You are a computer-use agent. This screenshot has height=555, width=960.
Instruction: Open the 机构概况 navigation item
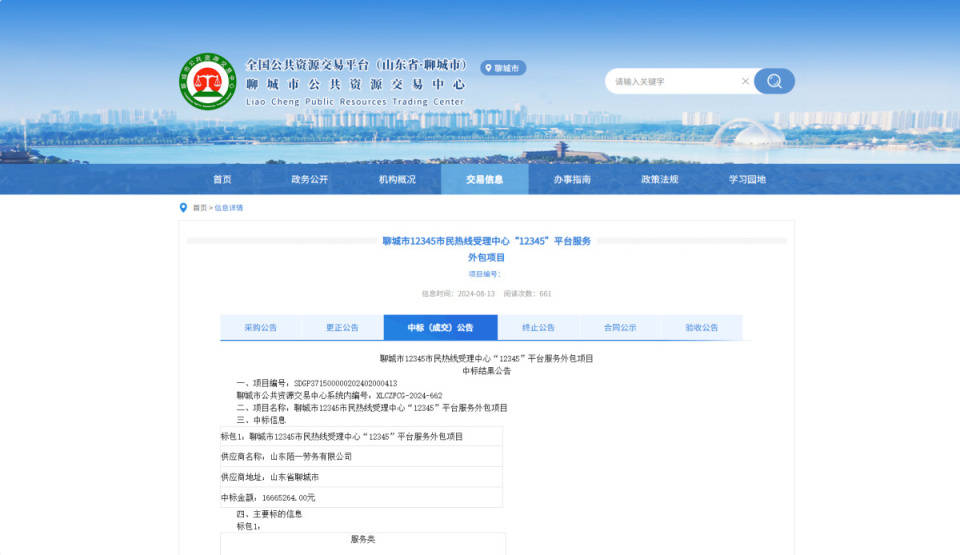[397, 179]
